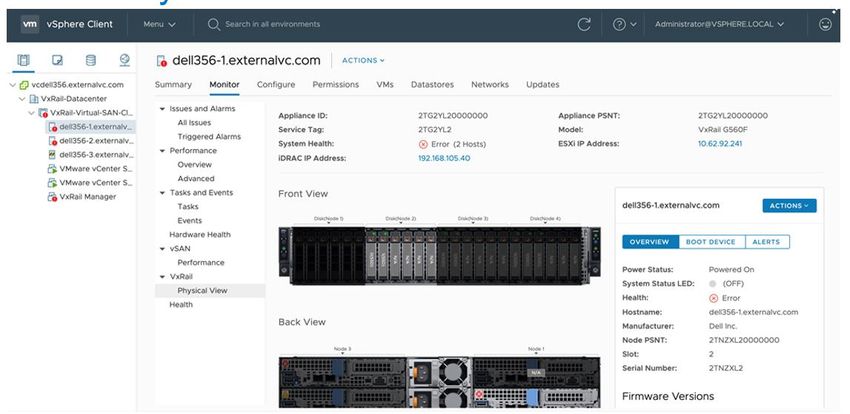Screen dimensions: 850x414
Task: Click the N/A port on Node 1 back view
Action: tap(535, 373)
